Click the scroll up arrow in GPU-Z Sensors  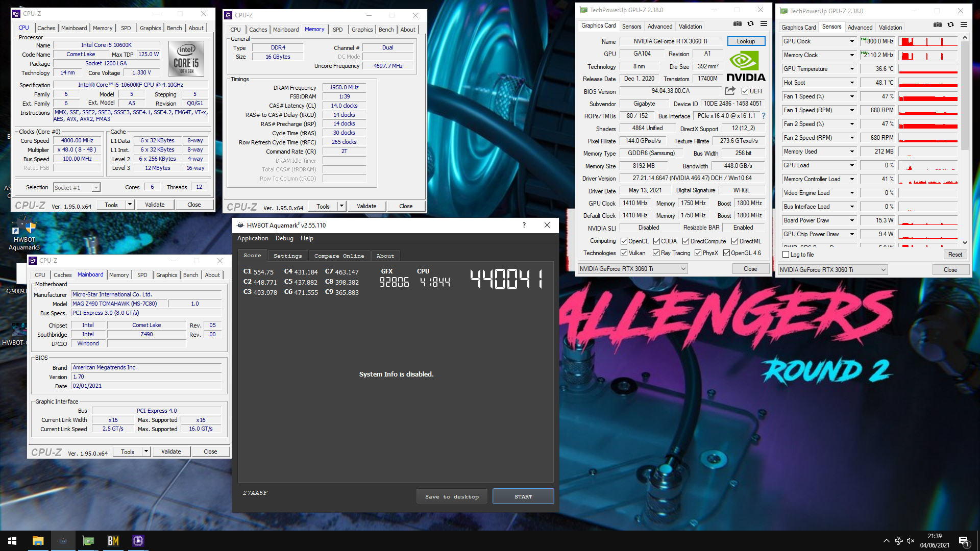[965, 37]
